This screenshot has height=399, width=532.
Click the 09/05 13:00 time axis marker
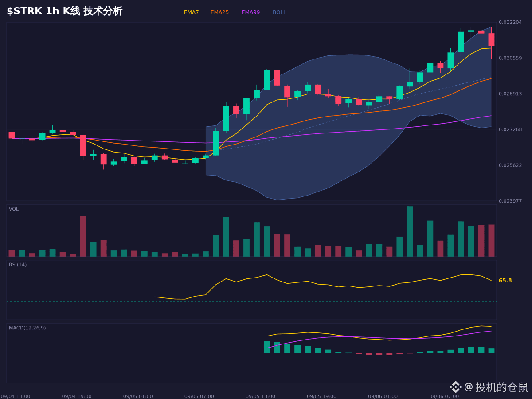(260, 396)
